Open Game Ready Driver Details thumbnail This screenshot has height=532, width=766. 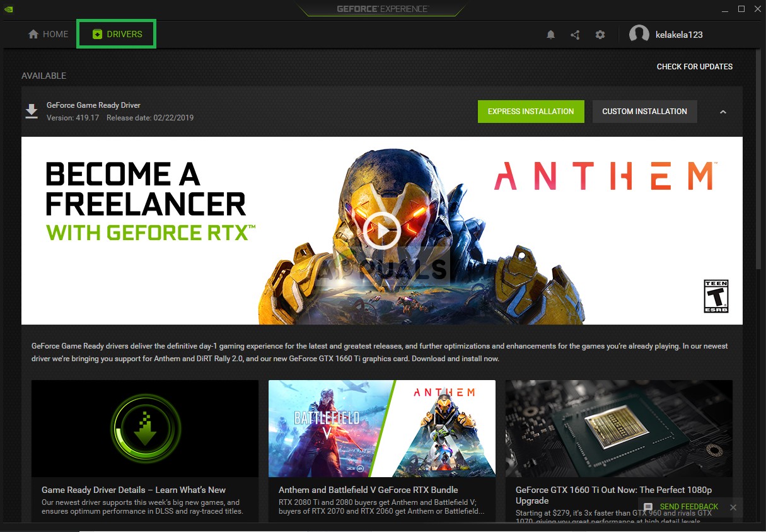145,429
